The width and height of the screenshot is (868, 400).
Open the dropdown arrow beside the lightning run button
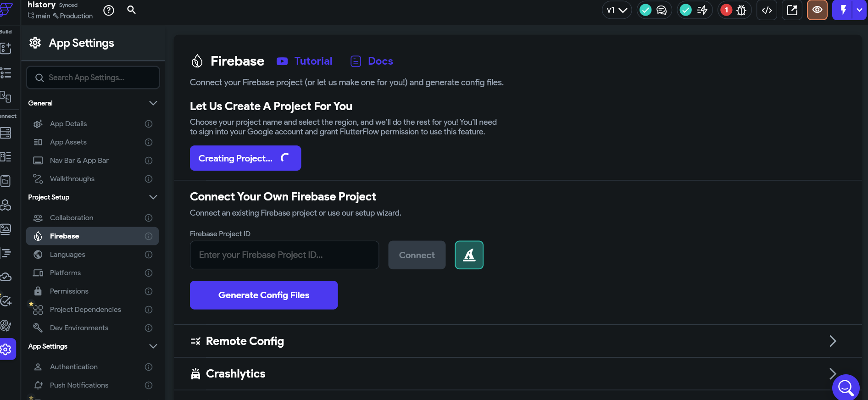859,10
